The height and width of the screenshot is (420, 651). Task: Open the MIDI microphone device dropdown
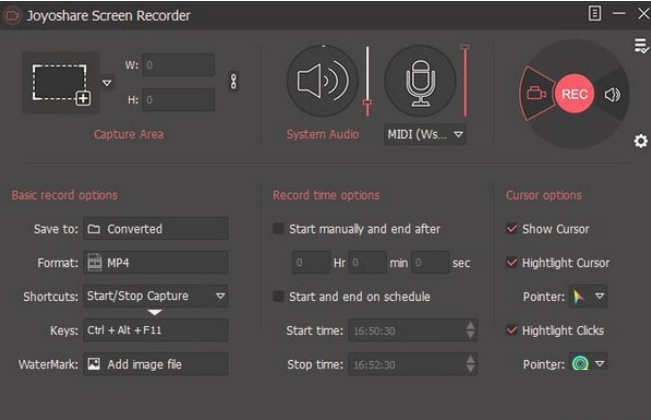coord(425,134)
